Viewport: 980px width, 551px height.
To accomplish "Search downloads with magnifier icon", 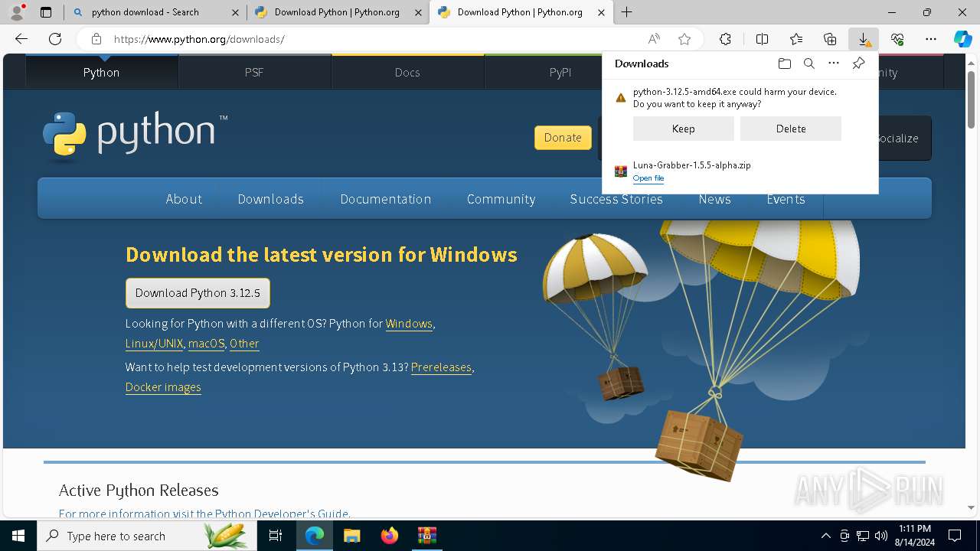I will (x=808, y=64).
